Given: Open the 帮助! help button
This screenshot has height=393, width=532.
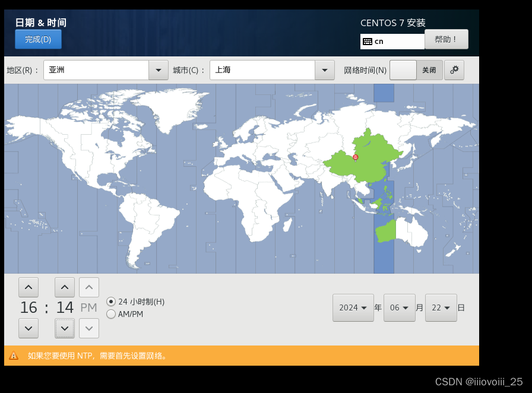Looking at the screenshot, I should coord(446,39).
